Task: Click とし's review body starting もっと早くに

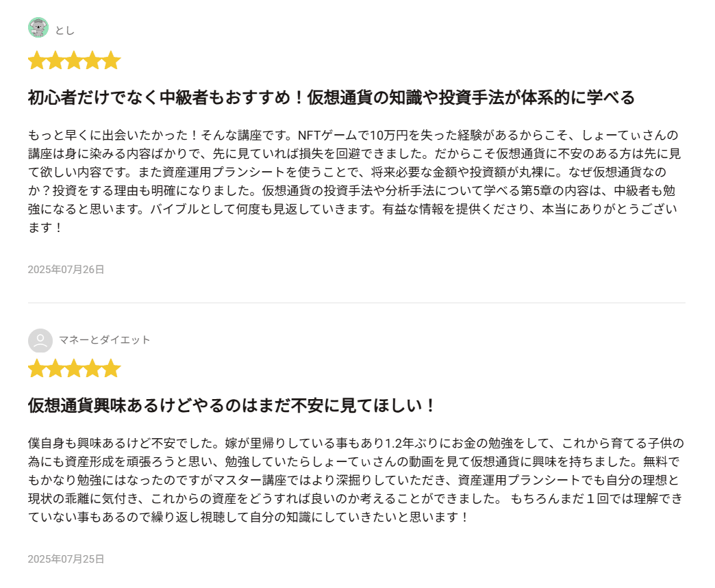Action: (x=355, y=181)
